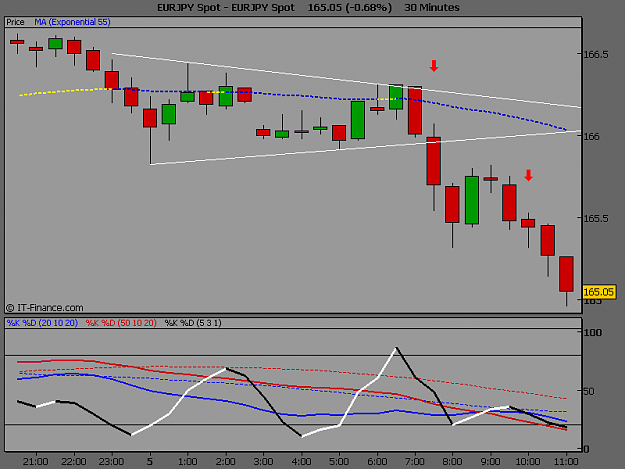
Task: Select the %K %D (5 3 1) indicator label
Action: click(193, 323)
